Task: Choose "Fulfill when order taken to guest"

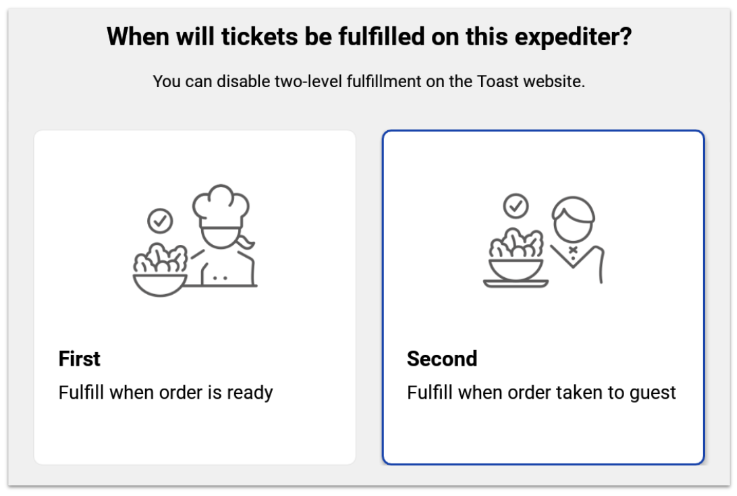Action: (x=541, y=392)
